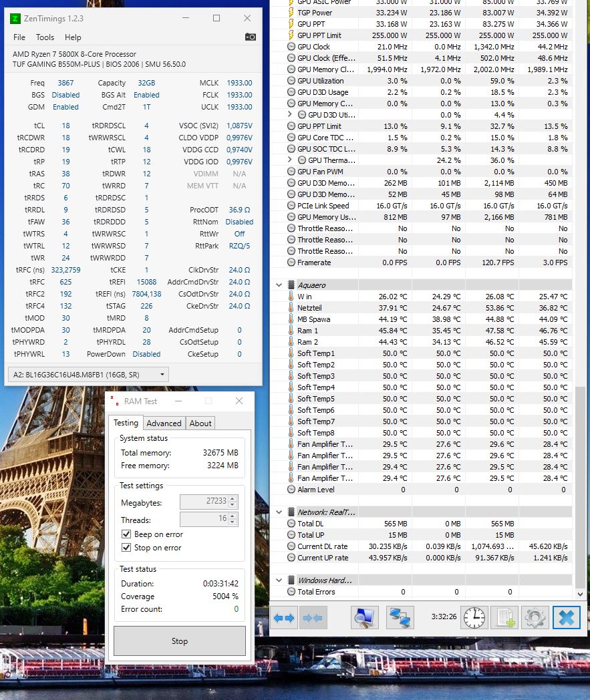Click the chip icon beside Aquaero group
The image size is (590, 700).
click(x=291, y=285)
